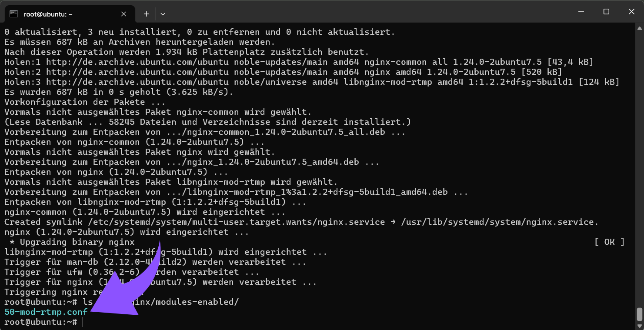Maximize the terminal window
This screenshot has width=644, height=330.
[606, 12]
